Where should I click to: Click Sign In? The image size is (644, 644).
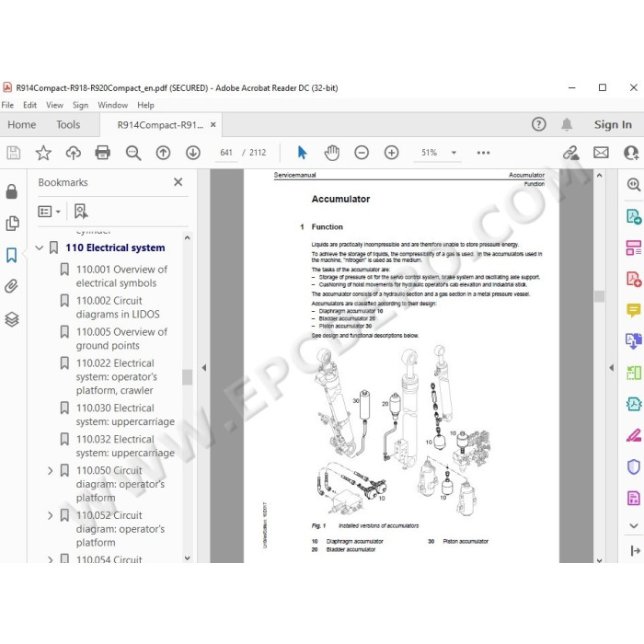(x=613, y=124)
